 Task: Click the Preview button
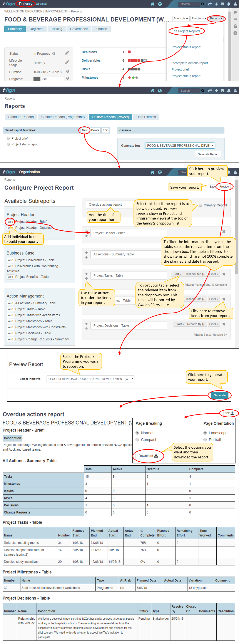[x=224, y=187]
